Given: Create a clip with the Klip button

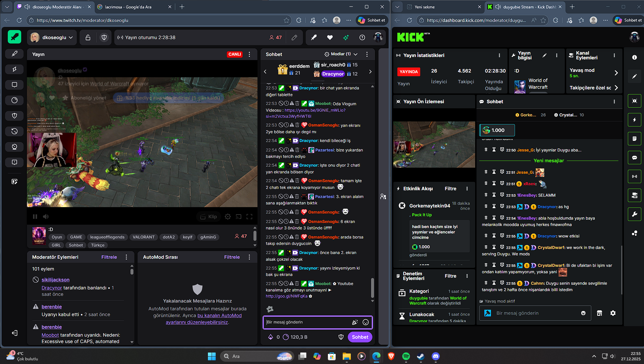Looking at the screenshot, I should point(208,217).
